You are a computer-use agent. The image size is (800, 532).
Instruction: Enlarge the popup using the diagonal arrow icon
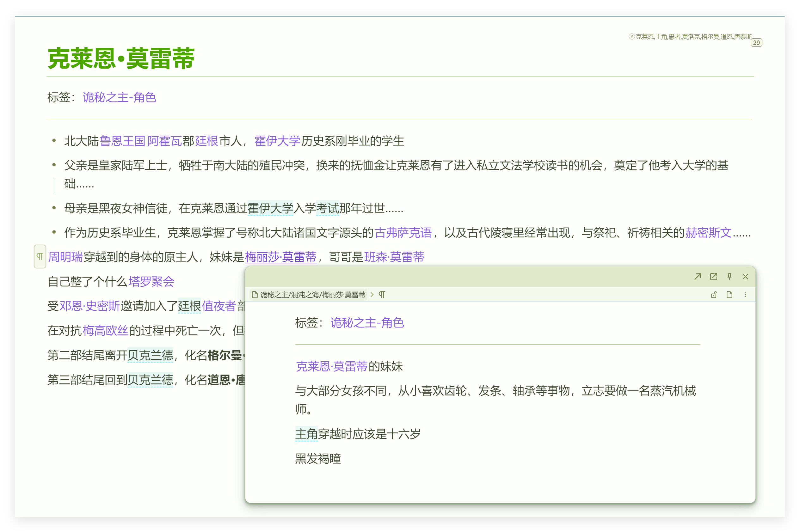(698, 277)
